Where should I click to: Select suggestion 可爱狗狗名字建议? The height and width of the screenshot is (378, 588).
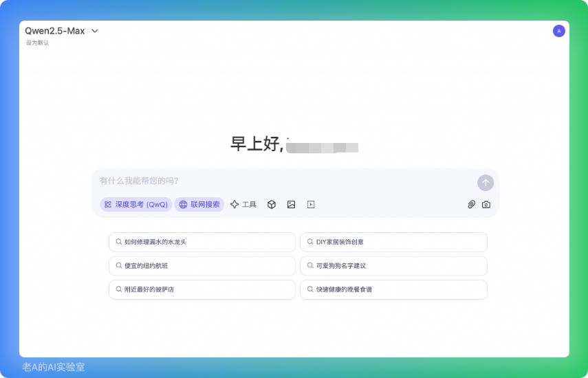coord(393,265)
